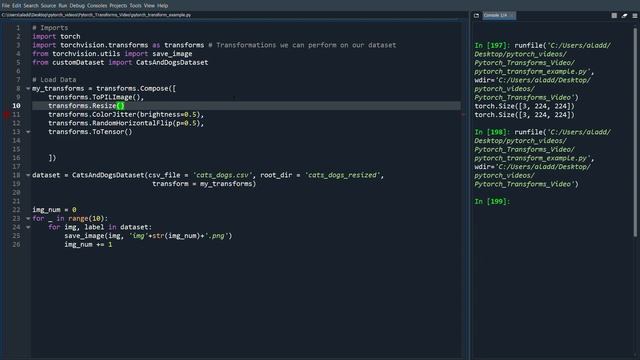Screen dimensions: 640x360
Task: Click the eraser icon to clear console variables
Action: pos(624,16)
